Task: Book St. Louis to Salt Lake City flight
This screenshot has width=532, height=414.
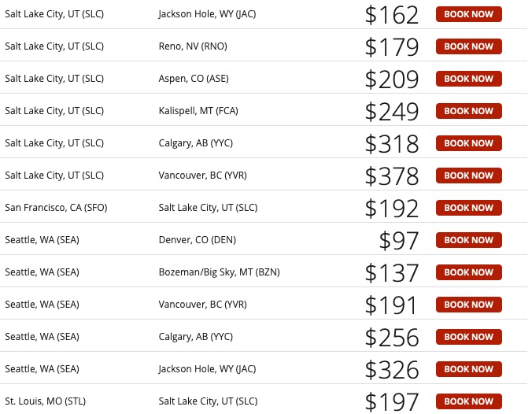Action: pyautogui.click(x=468, y=401)
